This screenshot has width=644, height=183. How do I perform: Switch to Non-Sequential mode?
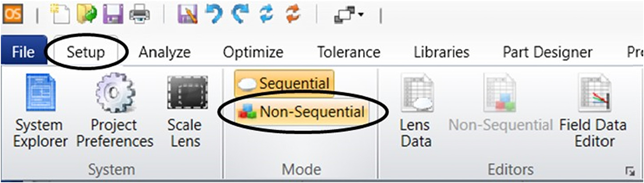pos(302,112)
